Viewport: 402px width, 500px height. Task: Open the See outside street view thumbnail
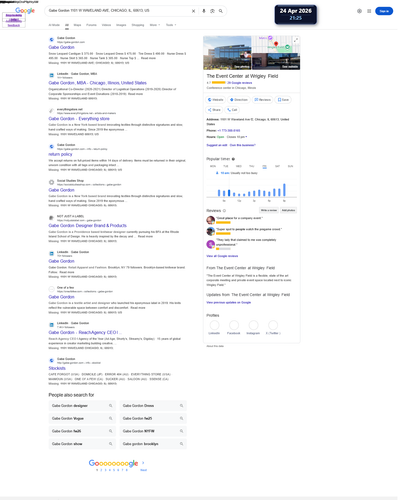pyautogui.click(x=276, y=61)
